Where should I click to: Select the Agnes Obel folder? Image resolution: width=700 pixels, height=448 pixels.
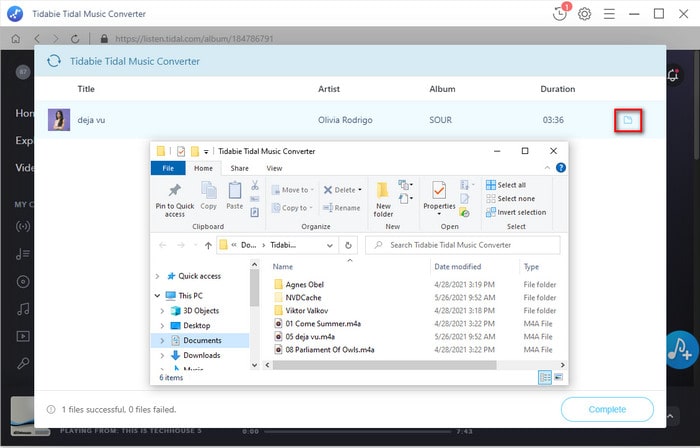pyautogui.click(x=304, y=284)
